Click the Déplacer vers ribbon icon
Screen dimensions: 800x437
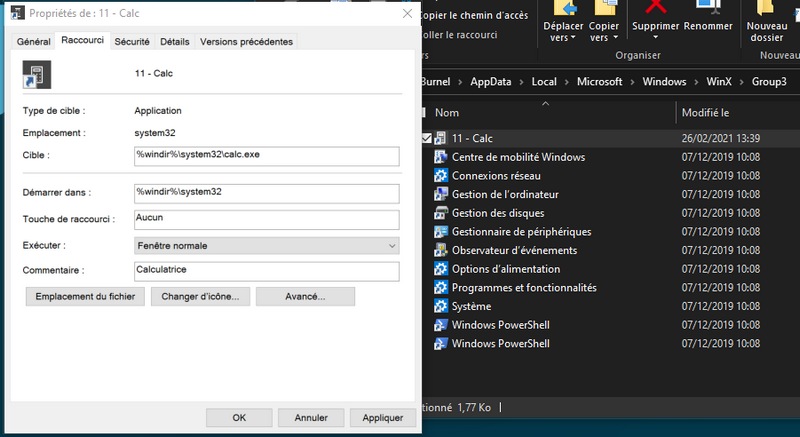(563, 9)
